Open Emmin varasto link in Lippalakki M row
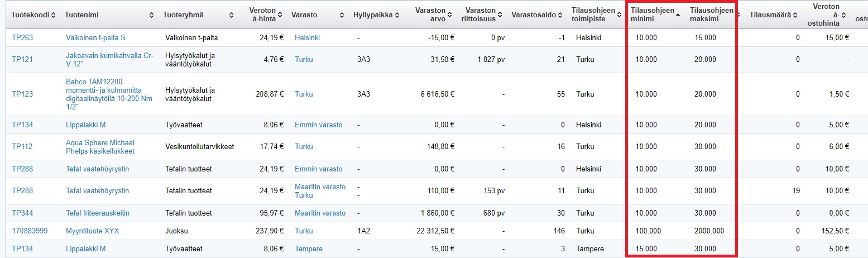Viewport: 868px width, 258px height. 319,125
